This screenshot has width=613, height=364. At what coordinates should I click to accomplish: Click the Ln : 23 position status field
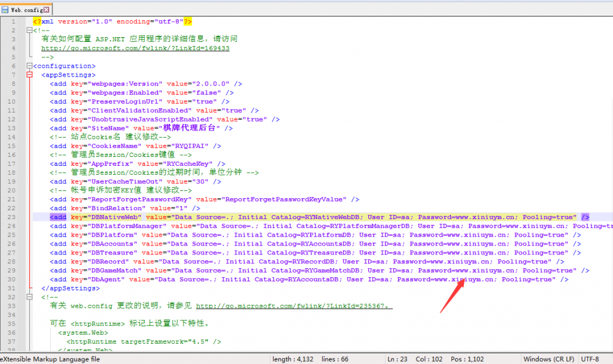(x=397, y=359)
